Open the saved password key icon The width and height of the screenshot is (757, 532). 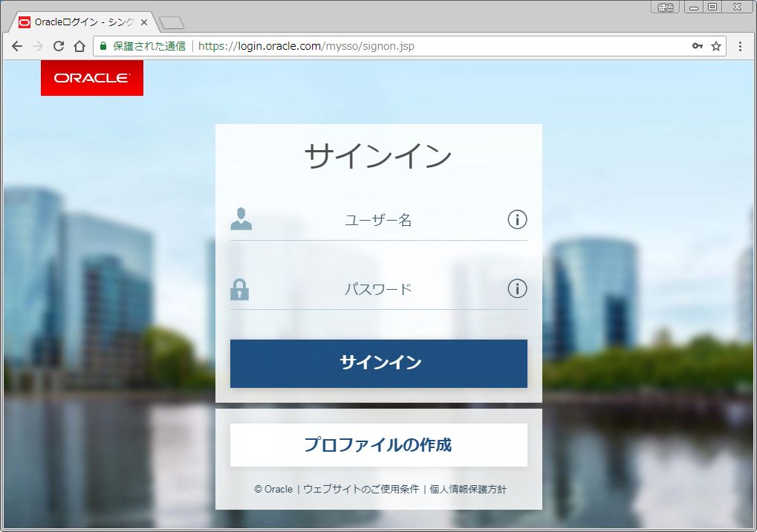tap(697, 46)
